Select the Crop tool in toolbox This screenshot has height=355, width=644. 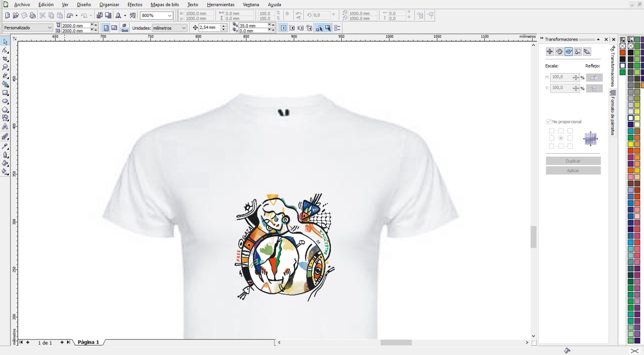[x=5, y=59]
